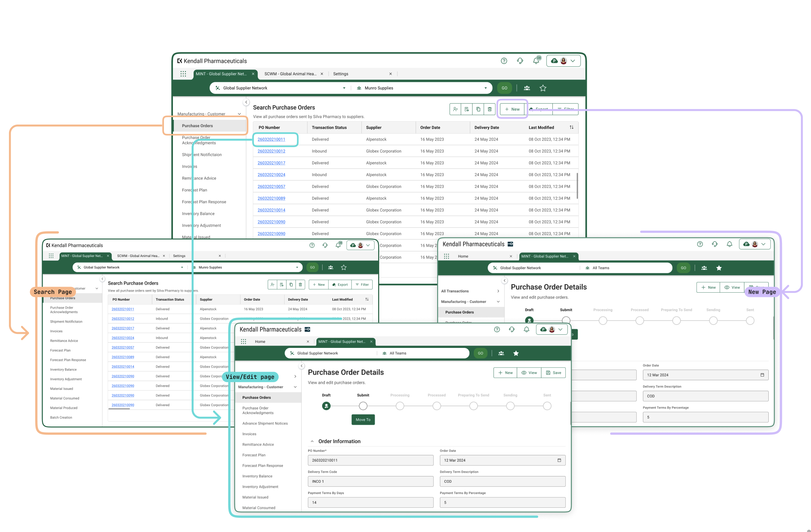Click the Draft stage marker in the View/Edit window
The image size is (811, 532).
[x=326, y=406]
